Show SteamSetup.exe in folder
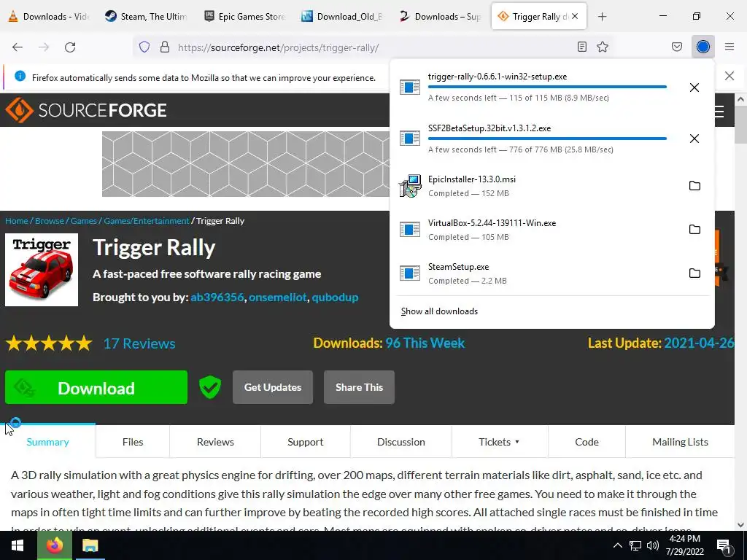Image resolution: width=747 pixels, height=560 pixels. coord(694,273)
